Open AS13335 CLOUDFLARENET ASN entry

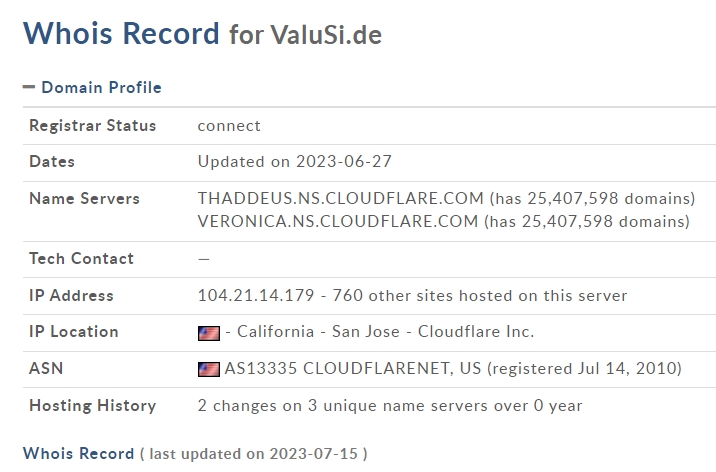[x=353, y=368]
